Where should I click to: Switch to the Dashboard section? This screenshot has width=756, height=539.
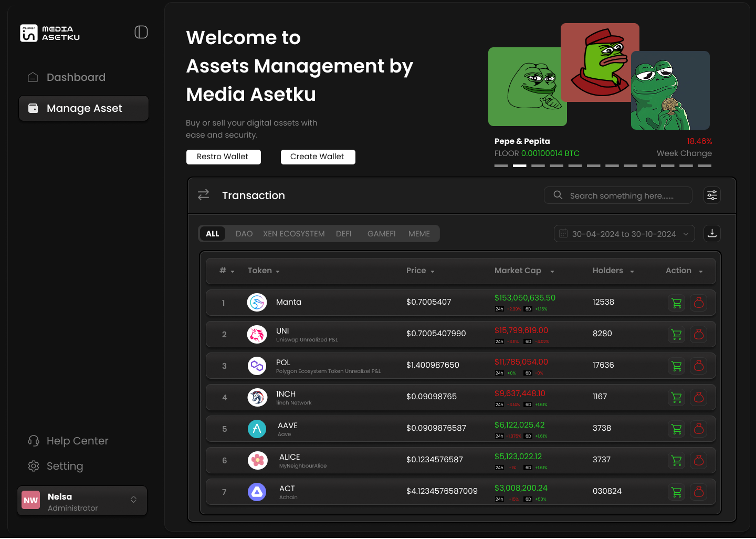point(76,77)
